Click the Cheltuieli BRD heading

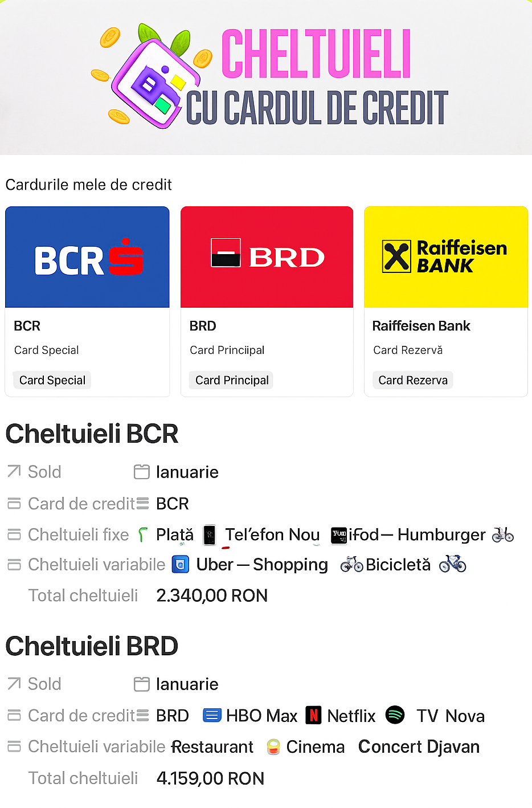tap(92, 646)
